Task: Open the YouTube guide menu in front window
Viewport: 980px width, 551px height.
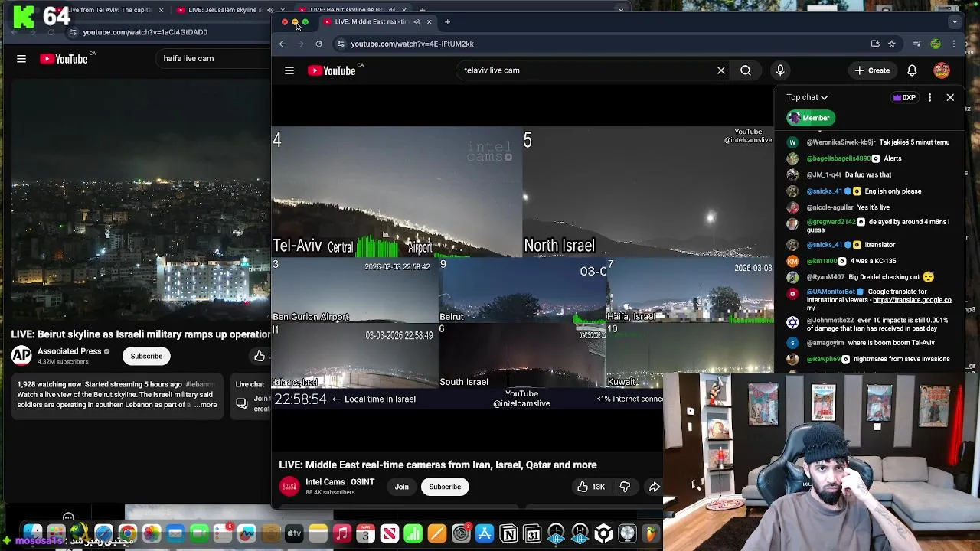Action: (x=289, y=70)
